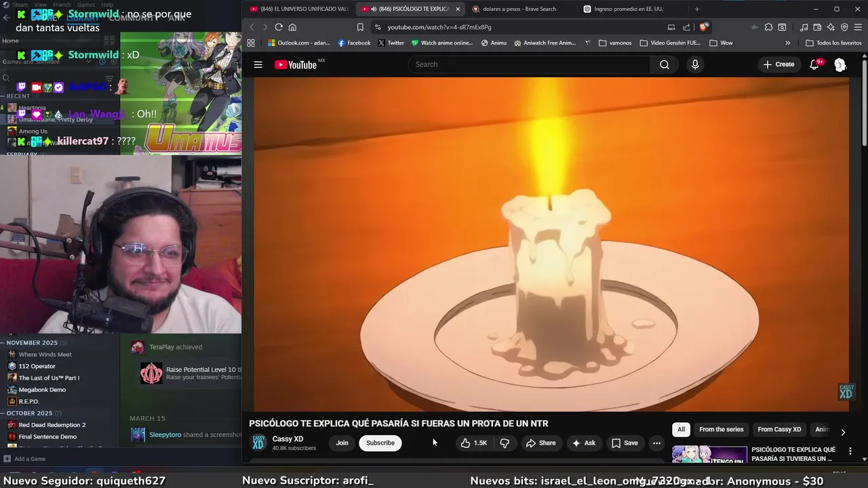Screen dimensions: 868x488
Task: Click the 112 Operator game icon in Steam
Action: [12, 366]
